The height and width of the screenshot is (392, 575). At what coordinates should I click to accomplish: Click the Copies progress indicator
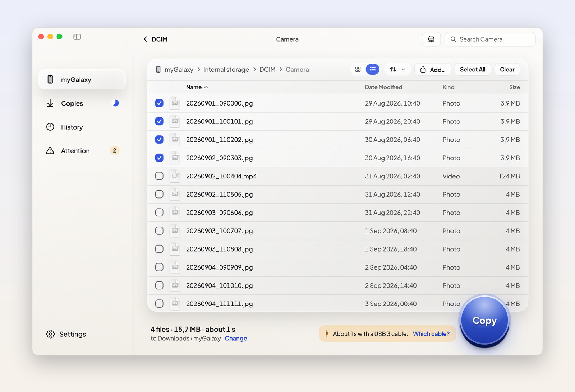[x=116, y=103]
